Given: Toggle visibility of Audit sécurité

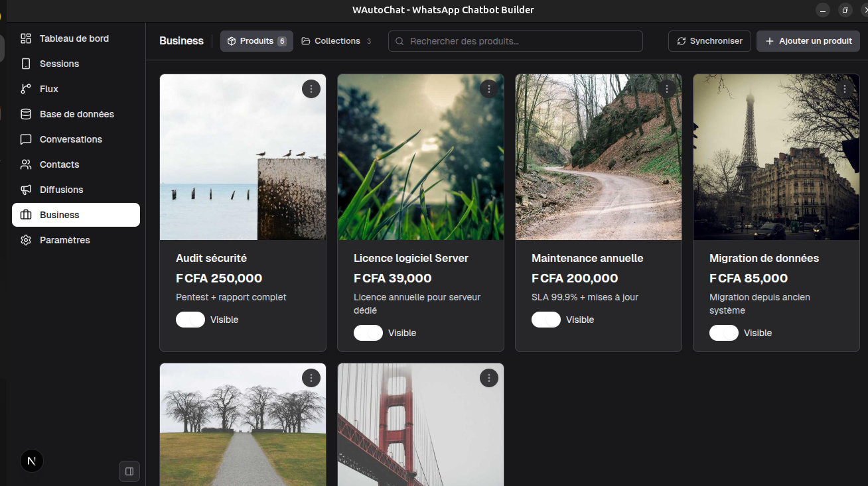Looking at the screenshot, I should pos(190,320).
